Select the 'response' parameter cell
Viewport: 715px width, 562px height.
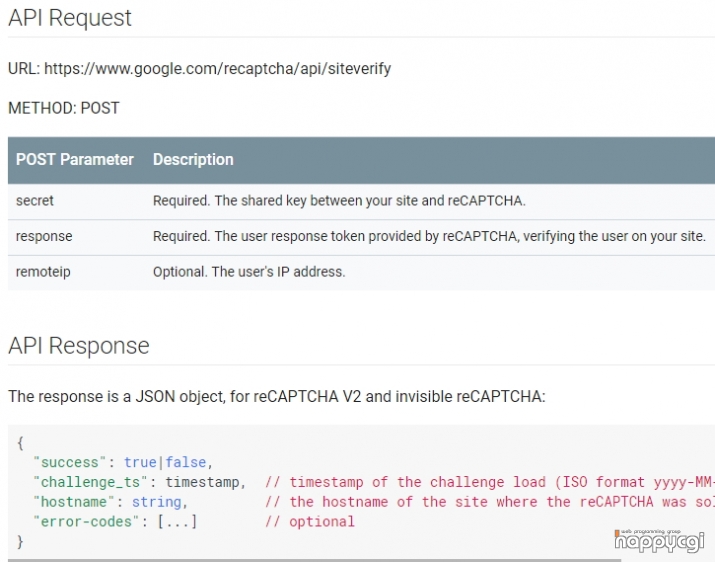click(x=44, y=236)
